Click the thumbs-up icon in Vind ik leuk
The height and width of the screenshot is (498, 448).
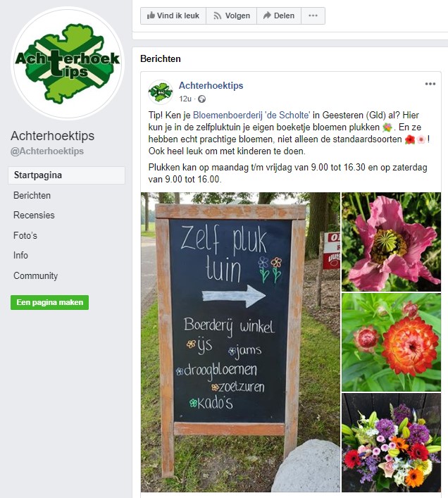click(x=151, y=15)
